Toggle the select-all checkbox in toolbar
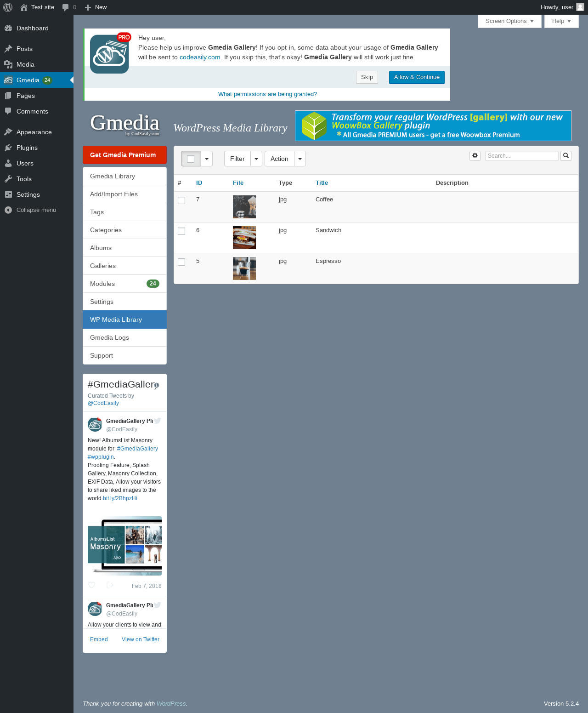The width and height of the screenshot is (588, 713). click(191, 159)
